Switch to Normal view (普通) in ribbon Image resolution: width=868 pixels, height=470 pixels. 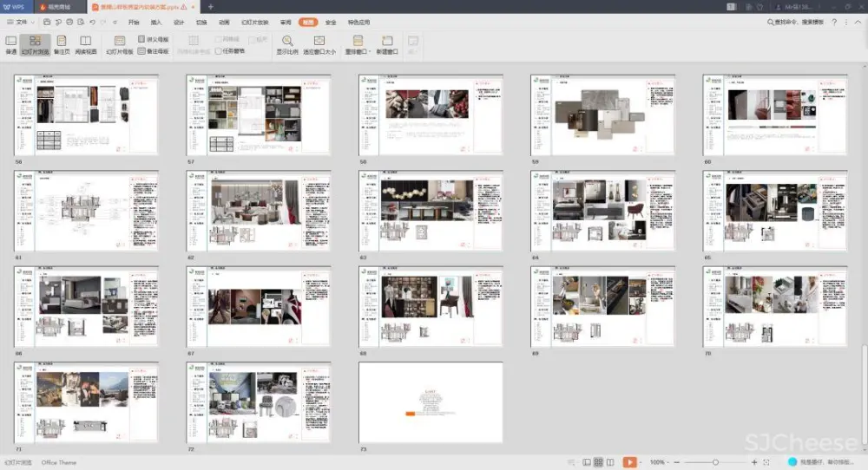tap(11, 44)
